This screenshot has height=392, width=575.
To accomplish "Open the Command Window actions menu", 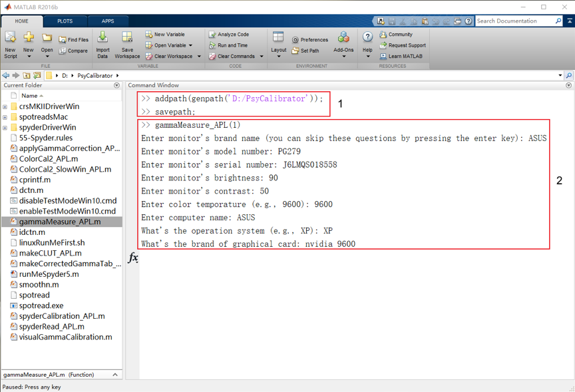I will 568,85.
